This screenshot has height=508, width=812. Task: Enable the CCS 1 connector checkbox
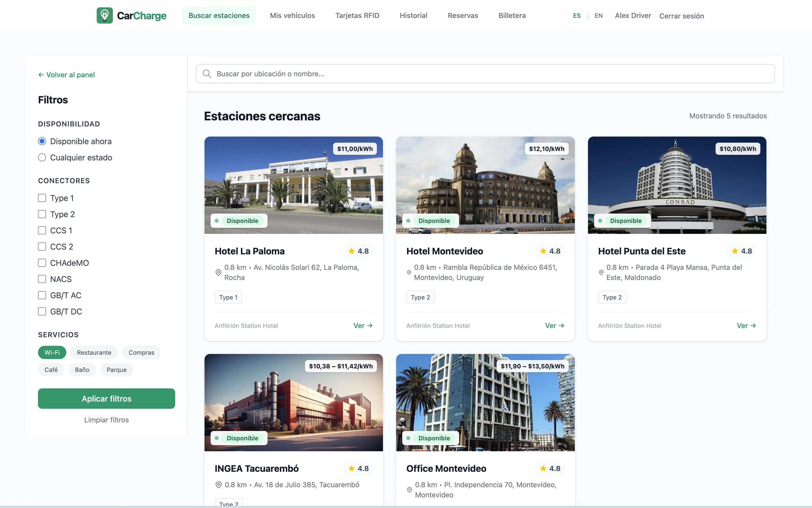click(x=42, y=231)
